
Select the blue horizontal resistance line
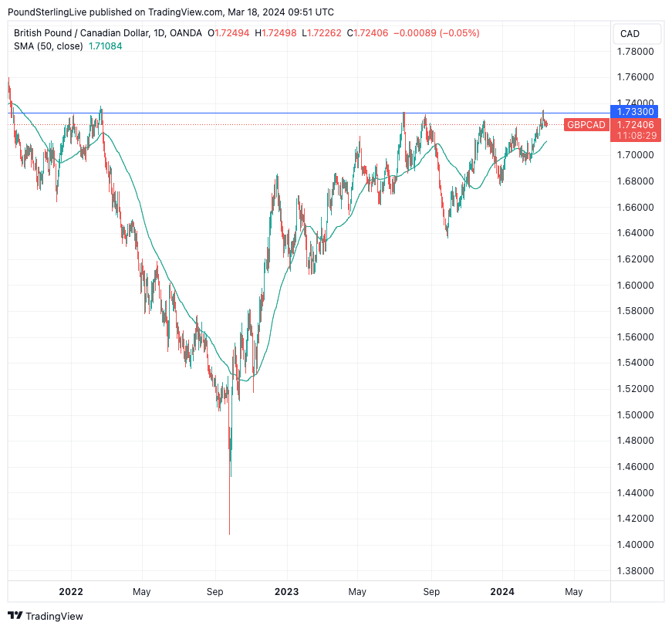pyautogui.click(x=309, y=113)
